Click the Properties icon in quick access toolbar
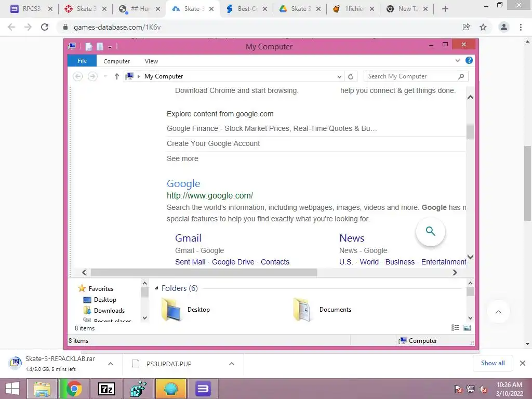The image size is (532, 399). point(89,46)
